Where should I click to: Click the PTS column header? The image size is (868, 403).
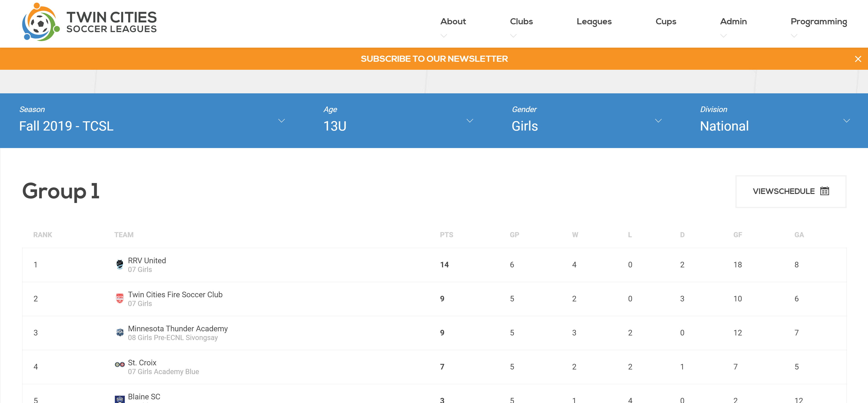[446, 235]
